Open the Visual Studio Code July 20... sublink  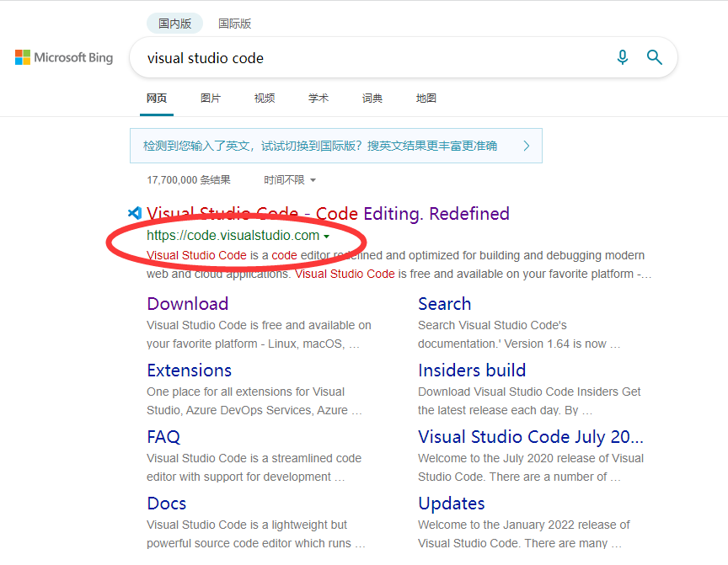click(x=531, y=437)
